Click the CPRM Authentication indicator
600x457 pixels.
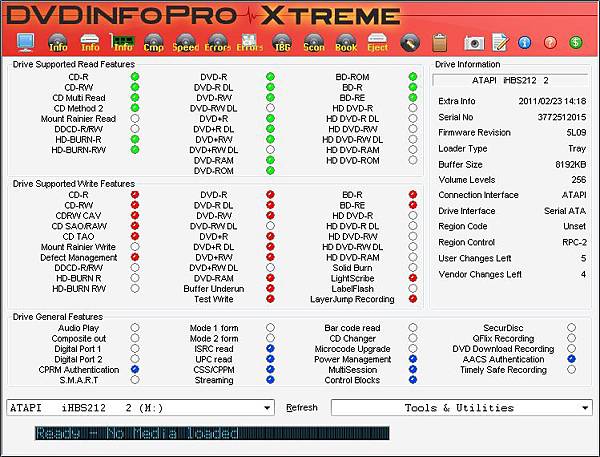pyautogui.click(x=135, y=369)
